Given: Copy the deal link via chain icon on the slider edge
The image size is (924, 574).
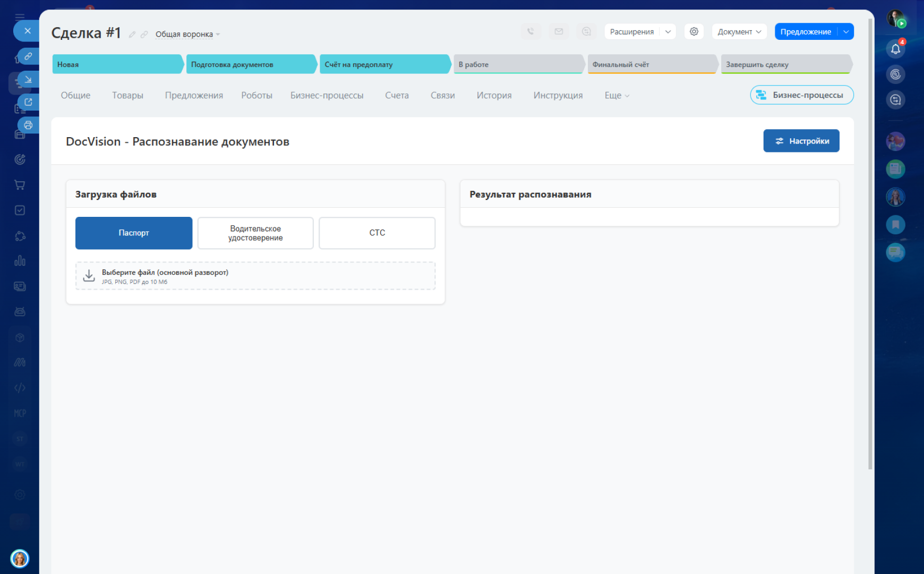Looking at the screenshot, I should click(x=29, y=56).
